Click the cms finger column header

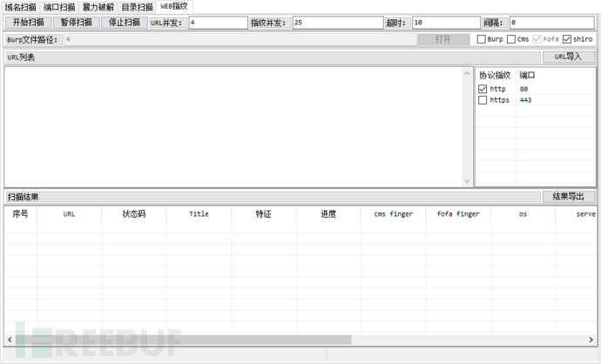coord(393,214)
